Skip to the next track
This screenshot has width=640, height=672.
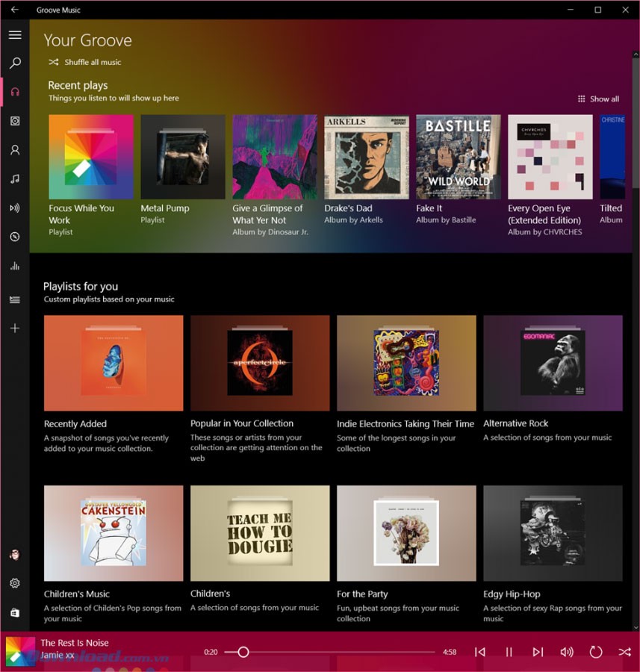coord(538,652)
